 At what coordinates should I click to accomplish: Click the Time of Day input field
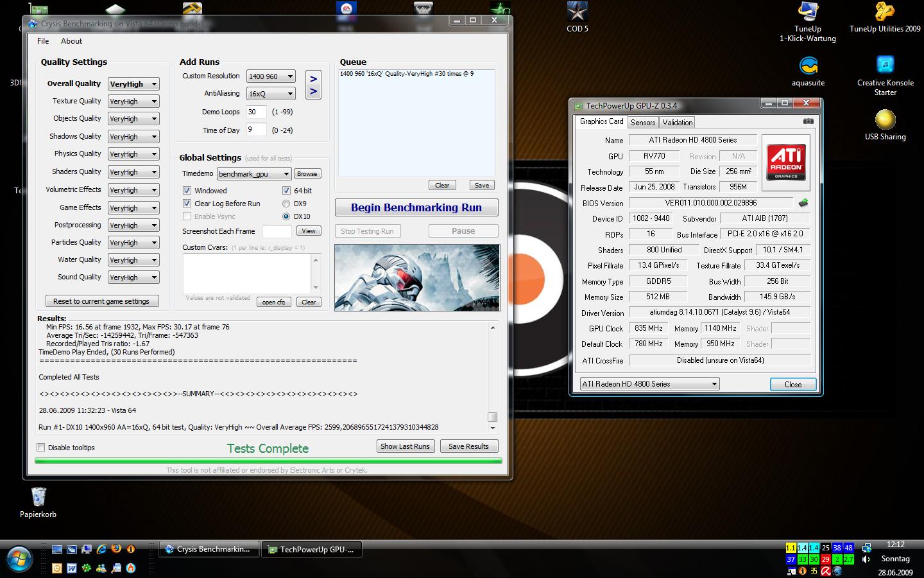pyautogui.click(x=257, y=130)
